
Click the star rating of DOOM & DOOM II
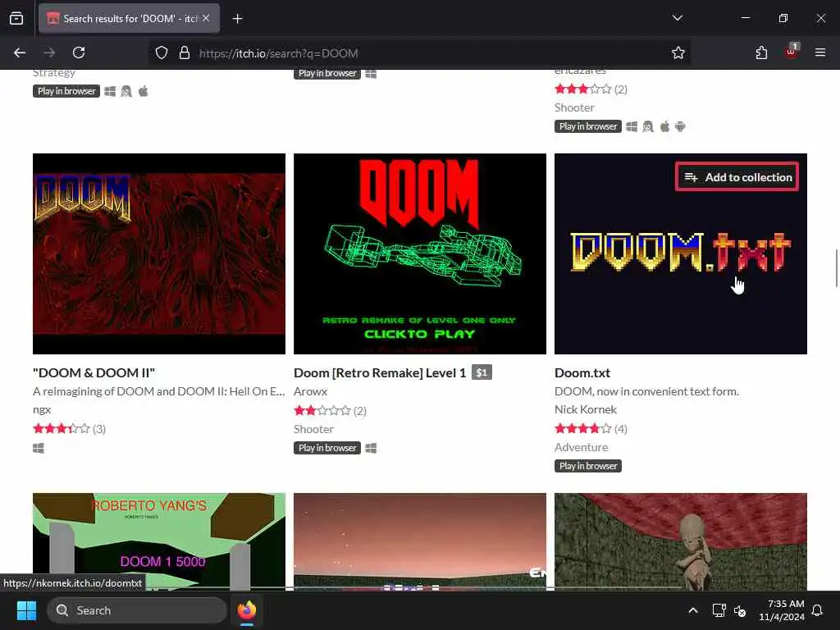(62, 428)
